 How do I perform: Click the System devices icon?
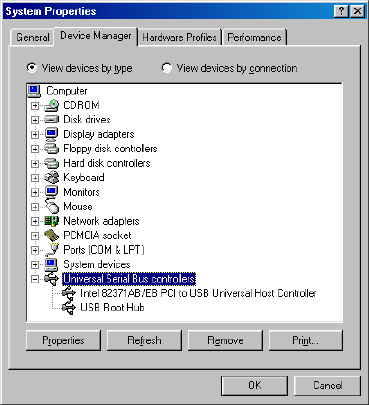[52, 264]
